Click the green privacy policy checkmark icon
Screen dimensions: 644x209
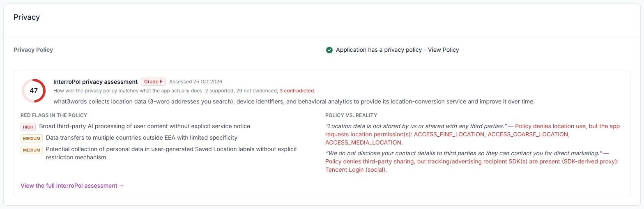pyautogui.click(x=329, y=50)
